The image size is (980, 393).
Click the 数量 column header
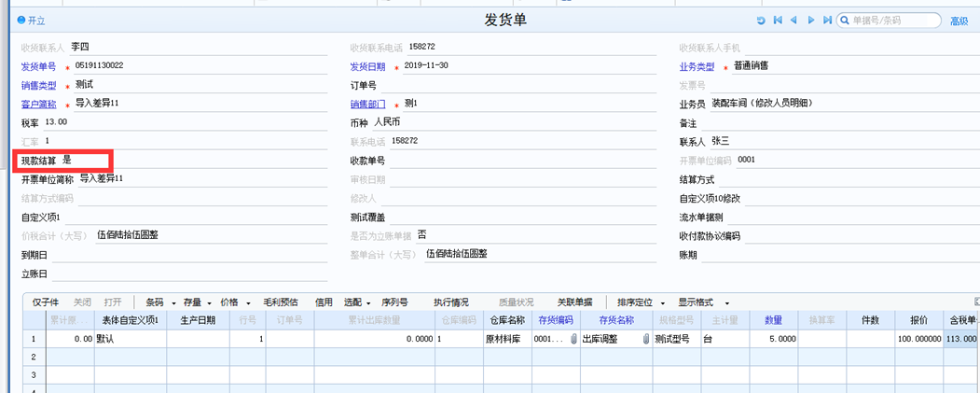(773, 320)
